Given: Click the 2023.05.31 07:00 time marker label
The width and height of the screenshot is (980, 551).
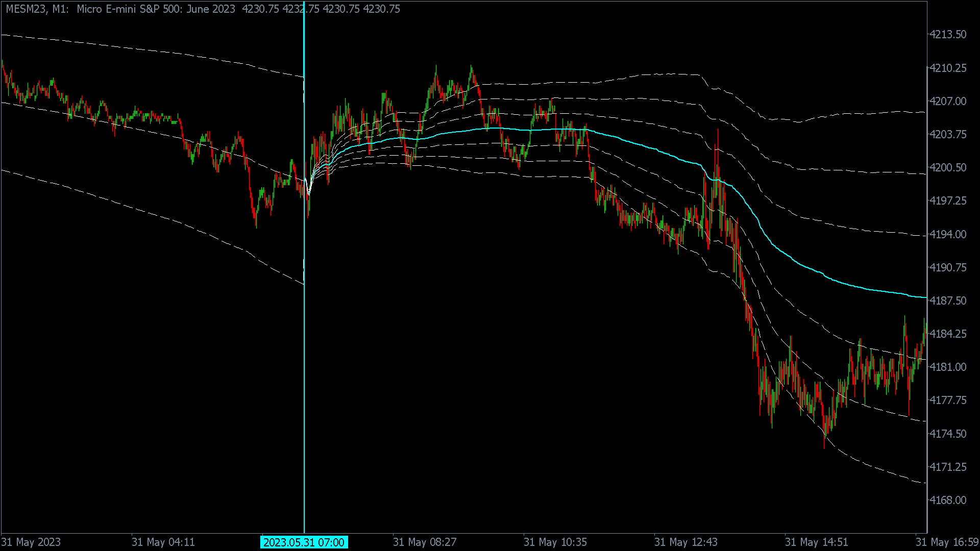Looking at the screenshot, I should [x=304, y=542].
